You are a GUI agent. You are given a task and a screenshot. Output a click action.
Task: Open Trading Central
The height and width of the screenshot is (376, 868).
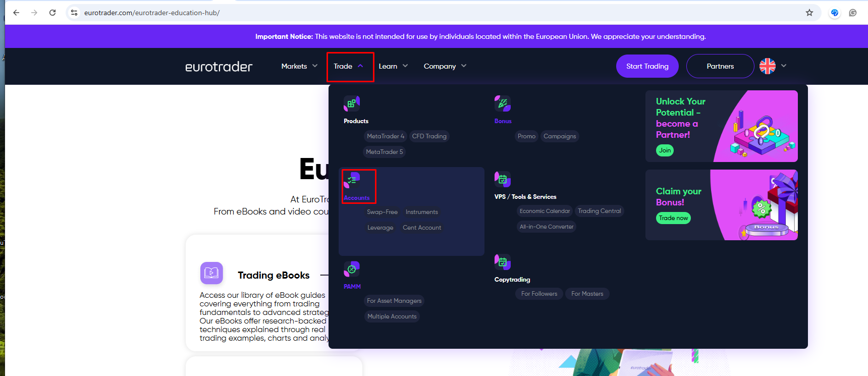coord(600,211)
